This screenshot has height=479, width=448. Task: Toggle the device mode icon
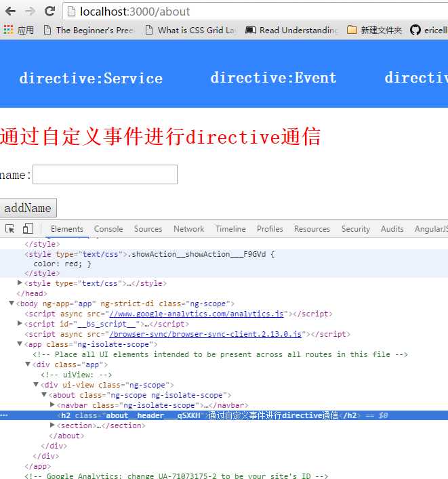pos(28,228)
